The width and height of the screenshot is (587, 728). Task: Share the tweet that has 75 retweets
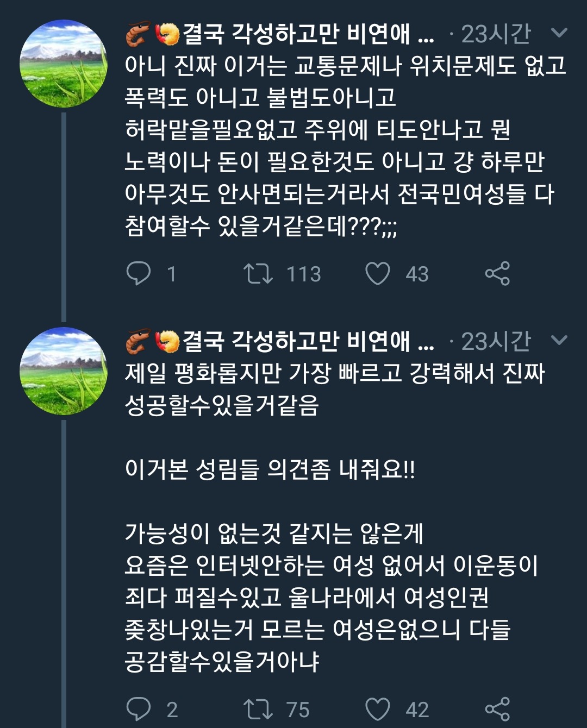(x=497, y=709)
